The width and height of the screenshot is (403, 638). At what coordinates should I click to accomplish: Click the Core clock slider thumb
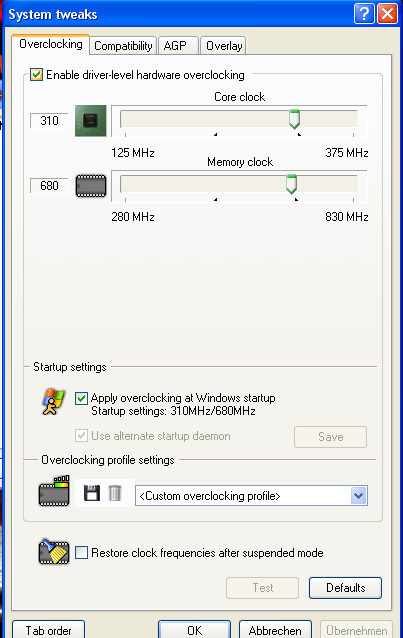[x=294, y=119]
